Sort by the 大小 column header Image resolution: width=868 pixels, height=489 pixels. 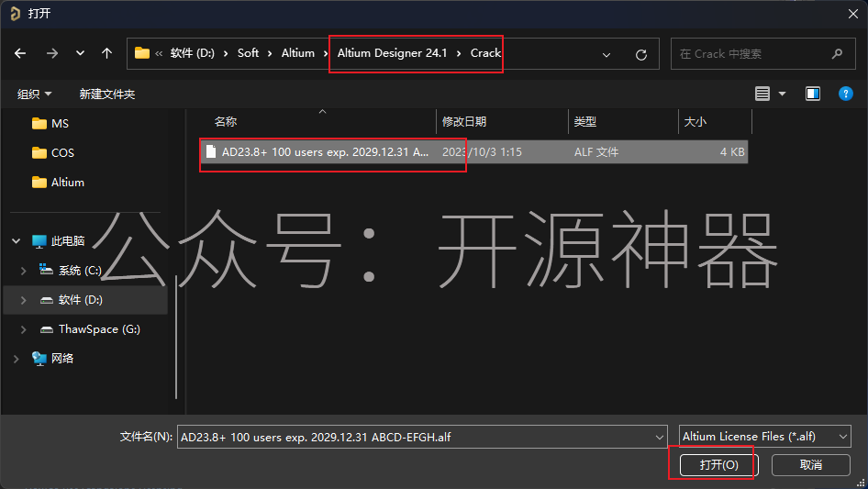point(696,122)
